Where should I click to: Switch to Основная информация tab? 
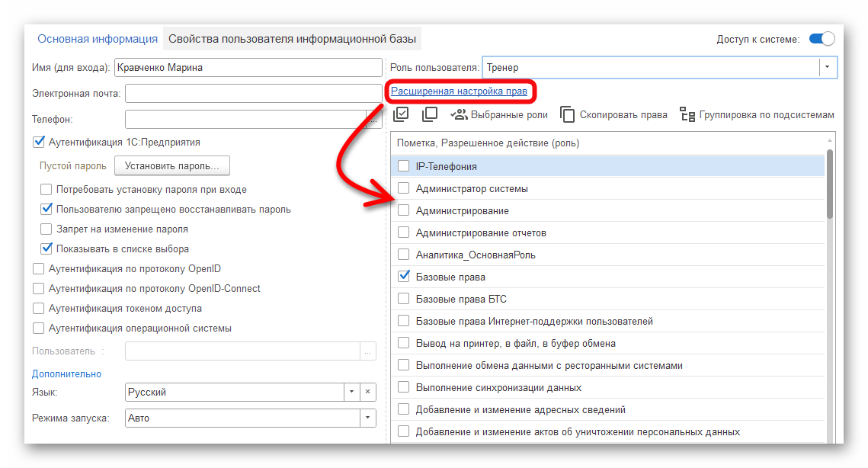pyautogui.click(x=98, y=39)
